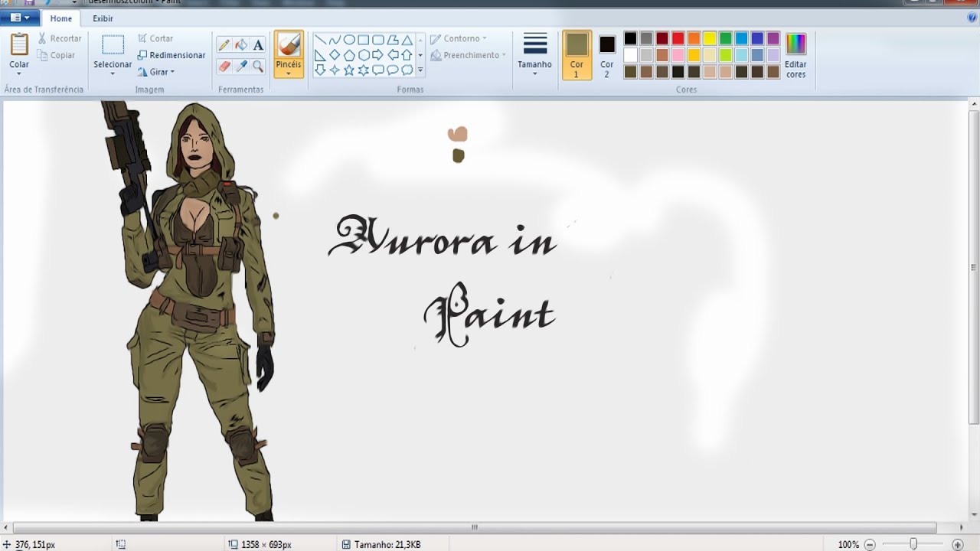Viewport: 980px width, 551px height.
Task: Select the Cor 1 color button
Action: point(577,55)
